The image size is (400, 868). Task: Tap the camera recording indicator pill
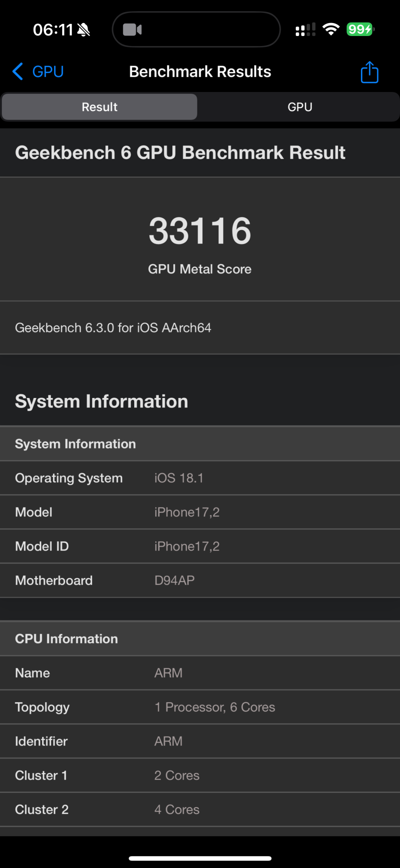pos(196,30)
